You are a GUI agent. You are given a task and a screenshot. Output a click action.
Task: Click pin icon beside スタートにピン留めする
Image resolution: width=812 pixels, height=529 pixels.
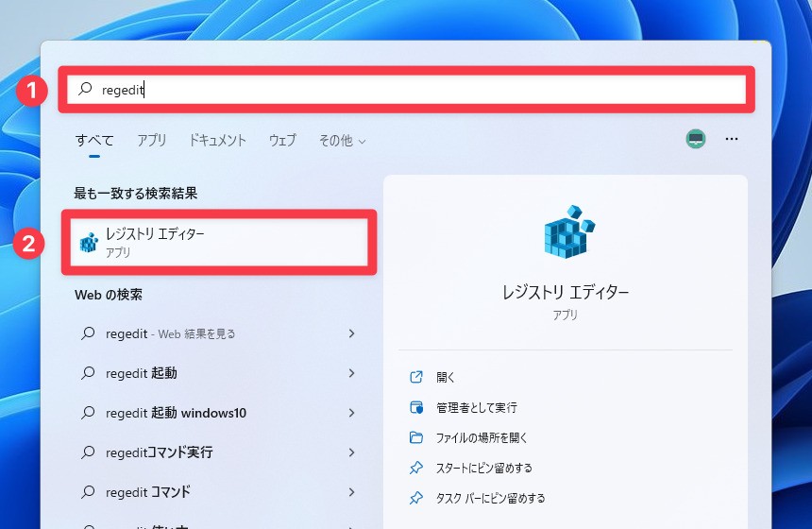click(416, 468)
